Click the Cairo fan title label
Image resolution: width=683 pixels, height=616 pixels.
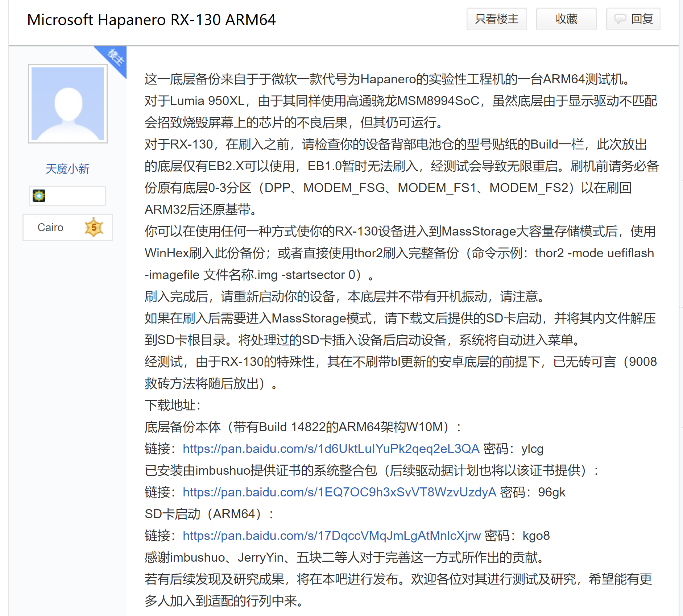point(50,228)
